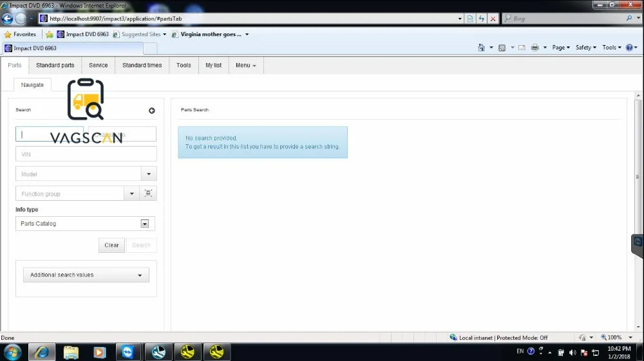The image size is (644, 361).
Task: Open the Menu dropdown in navigation bar
Action: tap(245, 65)
